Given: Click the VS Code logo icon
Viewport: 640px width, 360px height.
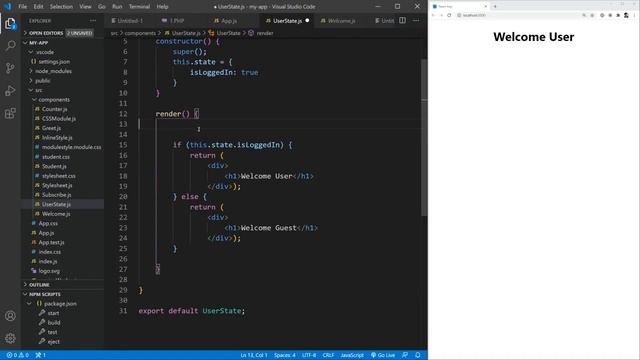Looking at the screenshot, I should pos(8,7).
